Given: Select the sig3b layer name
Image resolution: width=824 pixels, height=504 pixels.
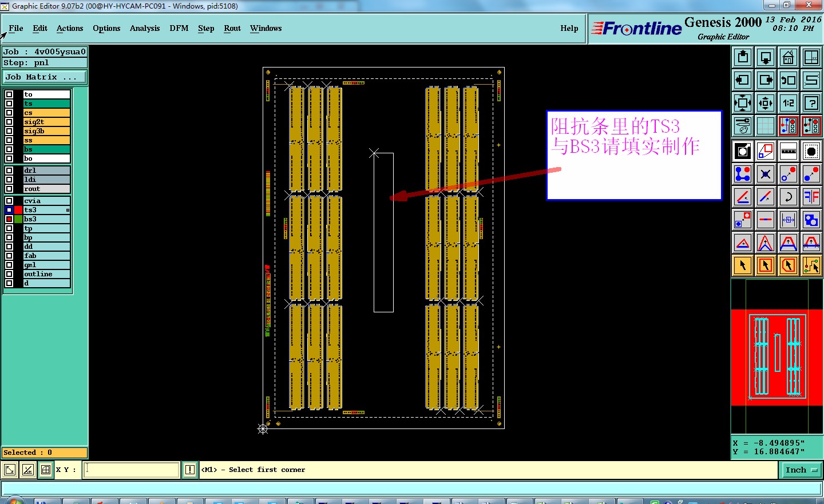Looking at the screenshot, I should click(x=46, y=131).
